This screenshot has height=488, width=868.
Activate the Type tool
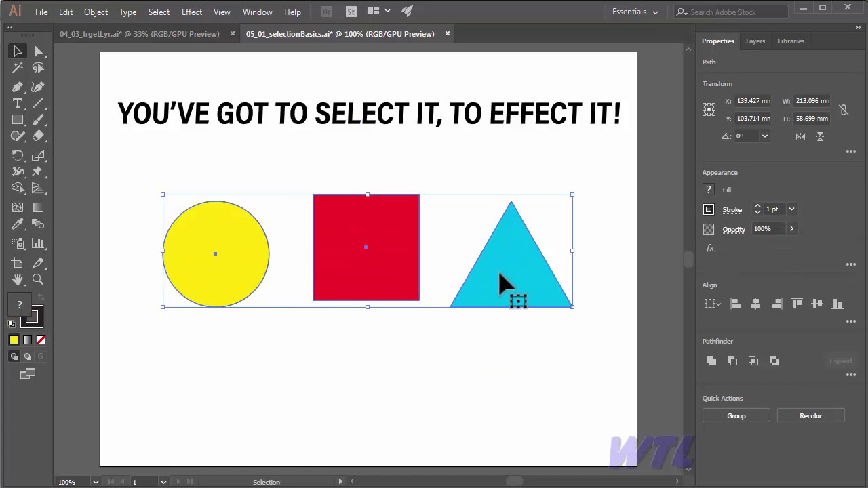[18, 103]
